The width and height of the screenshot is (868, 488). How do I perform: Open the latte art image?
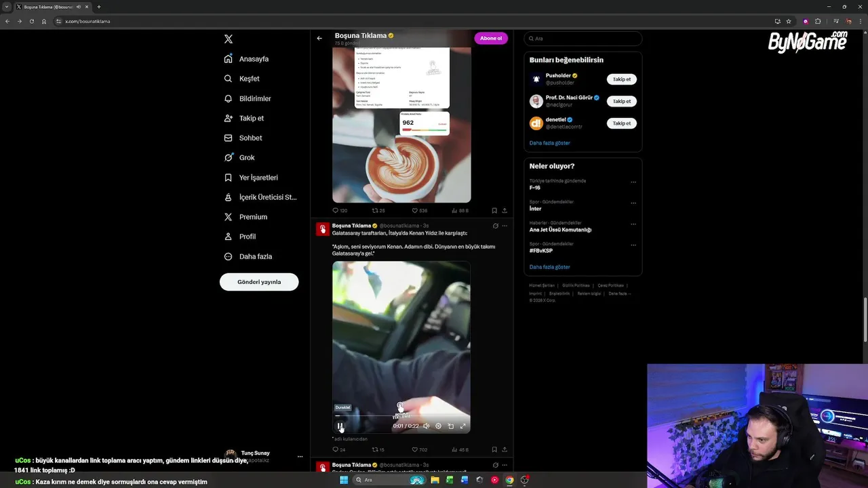pos(401,125)
